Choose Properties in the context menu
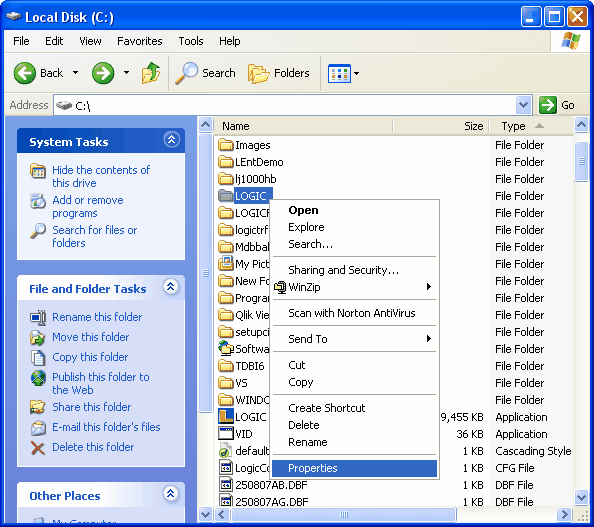The image size is (594, 527). (x=354, y=468)
